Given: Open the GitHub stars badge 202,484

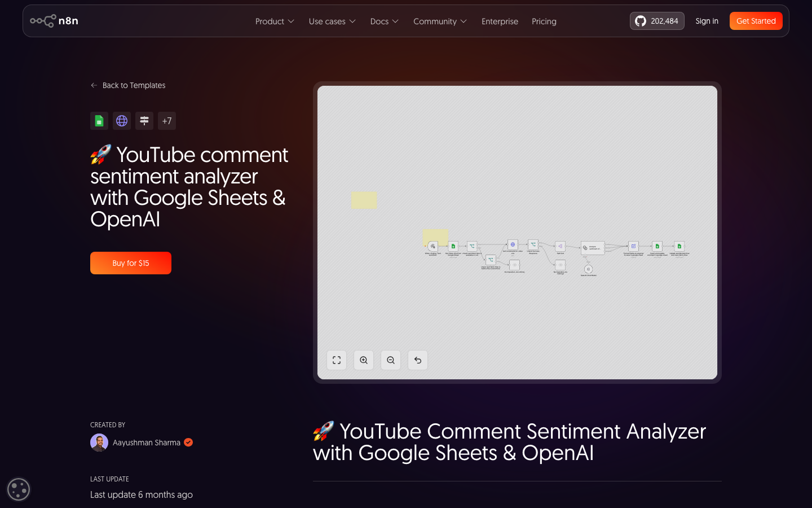Looking at the screenshot, I should pos(657,21).
